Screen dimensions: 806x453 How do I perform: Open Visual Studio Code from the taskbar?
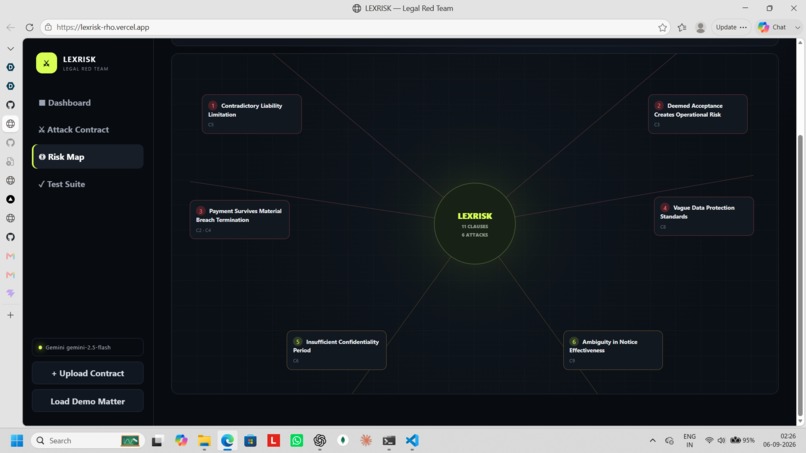pos(412,441)
